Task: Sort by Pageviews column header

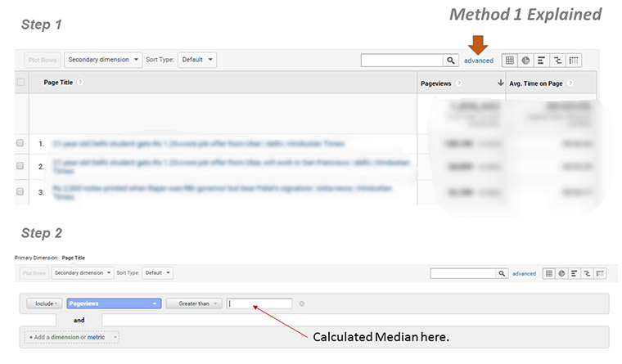Action: (x=436, y=83)
